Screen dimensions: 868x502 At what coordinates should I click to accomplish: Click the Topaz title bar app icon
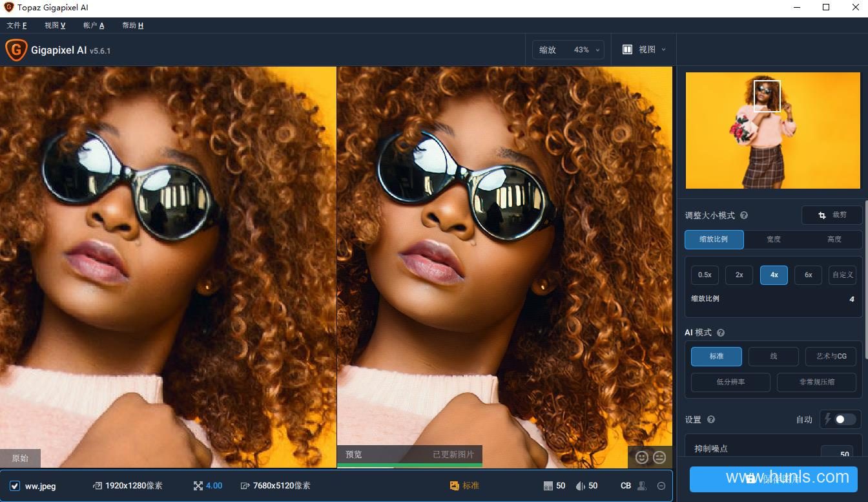(x=8, y=8)
